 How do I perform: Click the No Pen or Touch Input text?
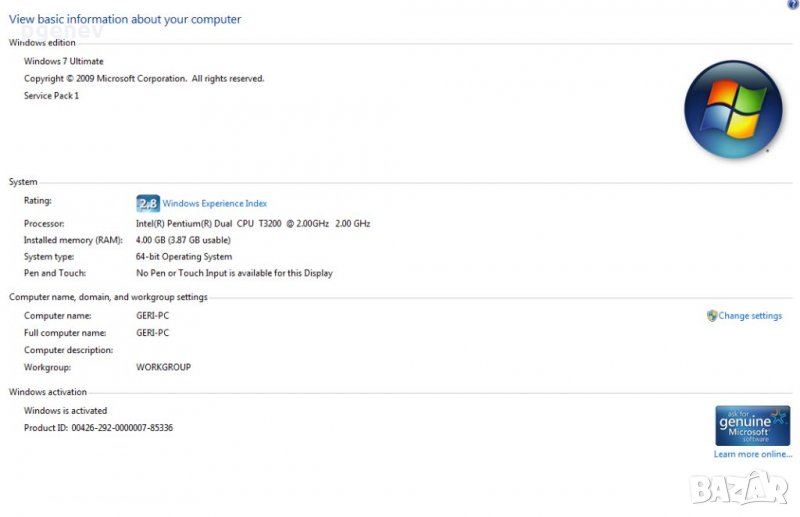[x=234, y=273]
